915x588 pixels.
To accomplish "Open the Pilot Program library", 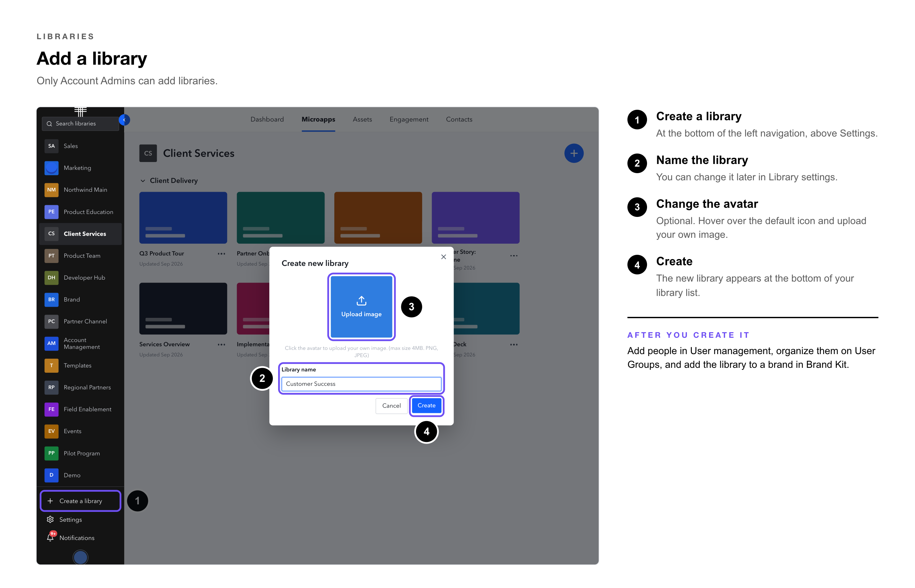I will point(80,453).
